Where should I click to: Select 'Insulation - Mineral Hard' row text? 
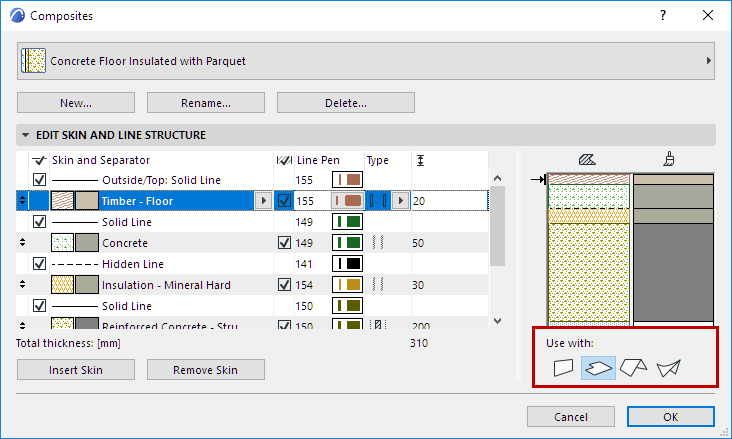point(166,285)
